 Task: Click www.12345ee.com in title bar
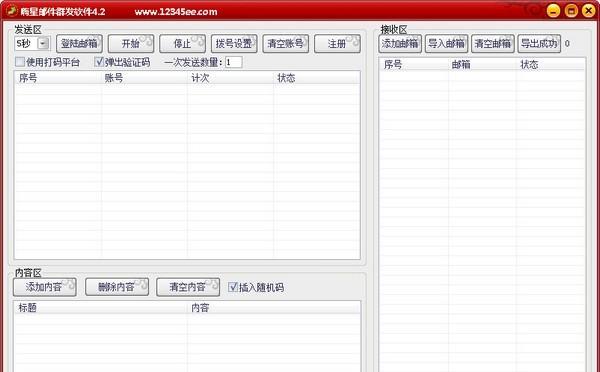pos(176,12)
